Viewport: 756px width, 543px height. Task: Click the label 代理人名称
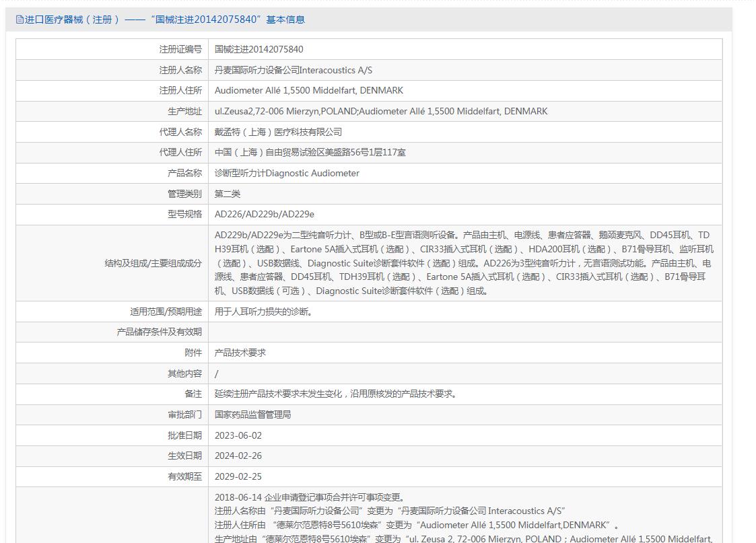click(x=180, y=132)
